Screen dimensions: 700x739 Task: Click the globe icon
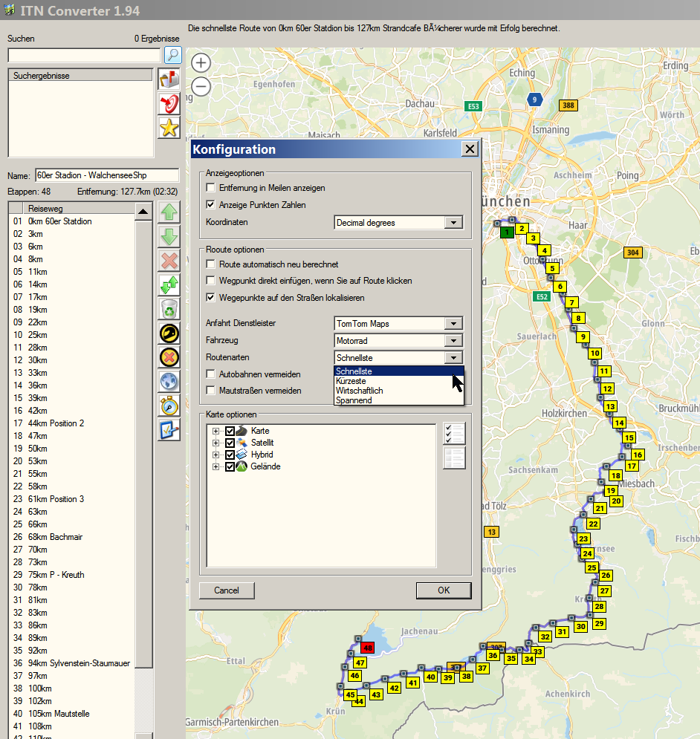pyautogui.click(x=169, y=382)
